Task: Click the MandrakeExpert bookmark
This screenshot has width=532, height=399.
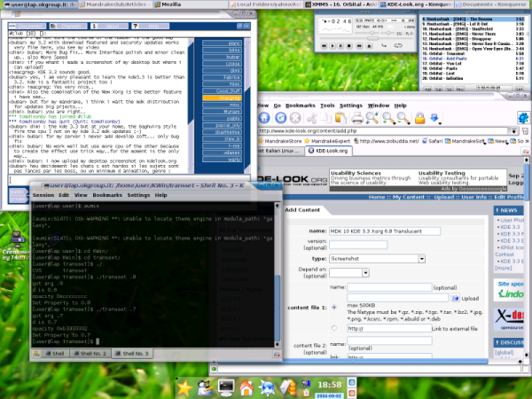Action: 327,141
